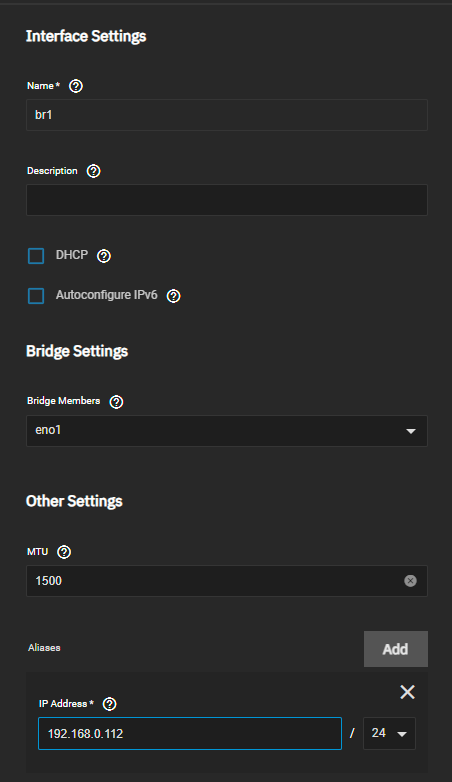Click into the empty Description field
Screen dimensions: 452x782
(227, 200)
